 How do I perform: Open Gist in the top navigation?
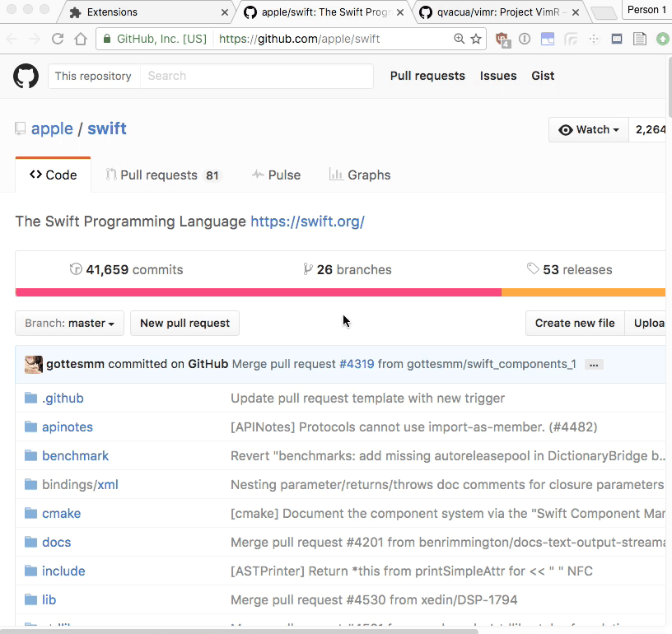(543, 76)
